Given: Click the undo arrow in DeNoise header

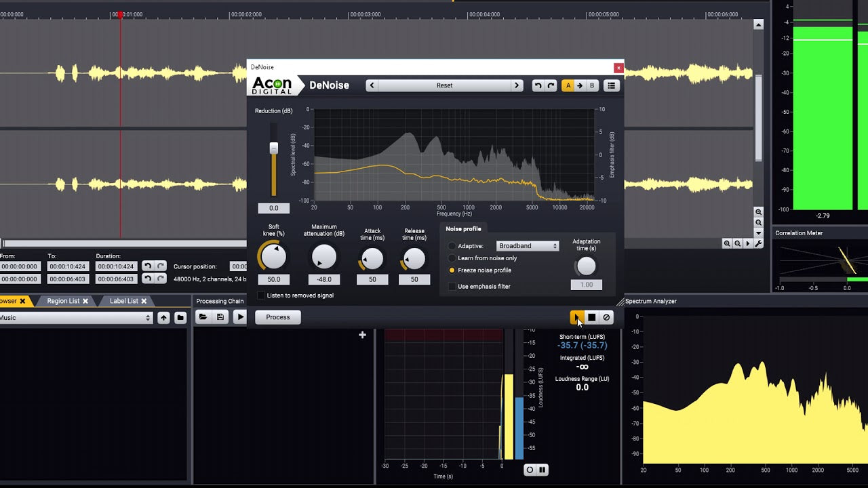Looking at the screenshot, I should [538, 85].
